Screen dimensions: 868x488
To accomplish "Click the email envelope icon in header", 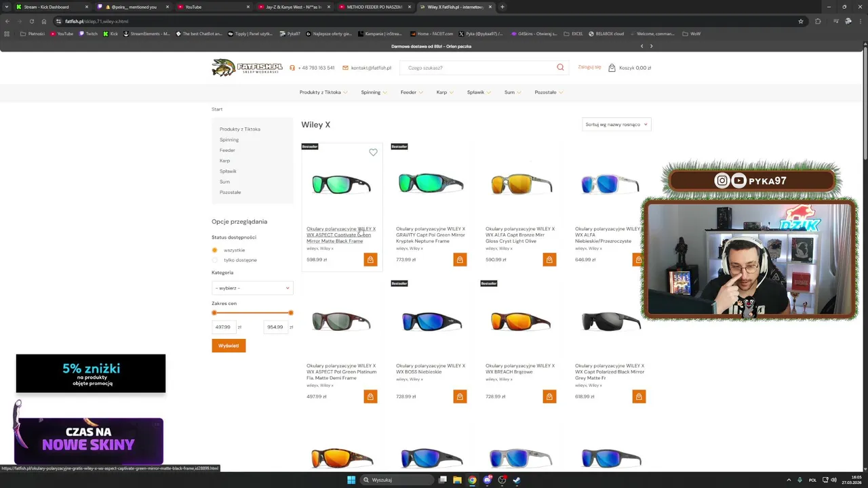I will 345,68.
